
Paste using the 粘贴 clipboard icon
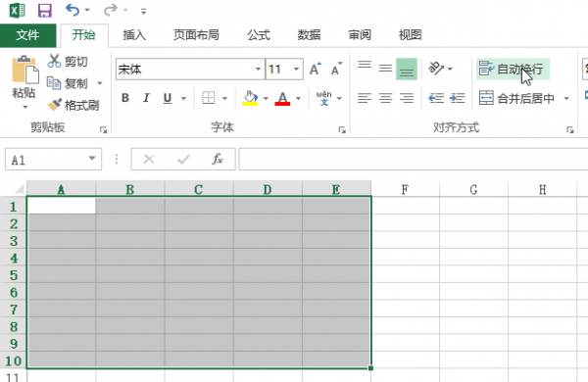(24, 70)
